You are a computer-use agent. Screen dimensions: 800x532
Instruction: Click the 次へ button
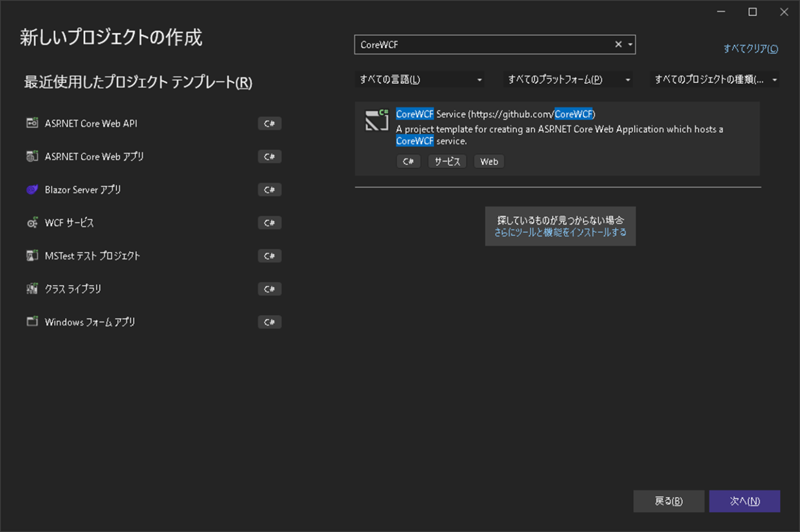point(744,501)
